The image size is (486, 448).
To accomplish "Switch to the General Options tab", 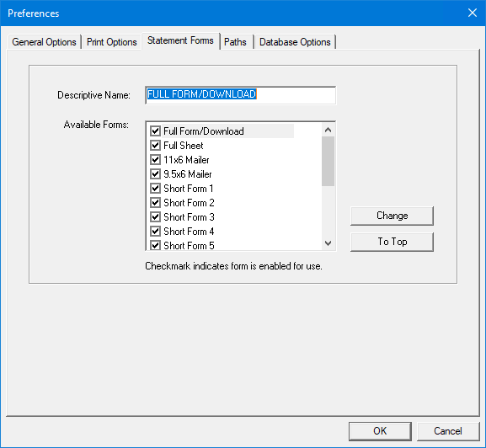I will 44,42.
